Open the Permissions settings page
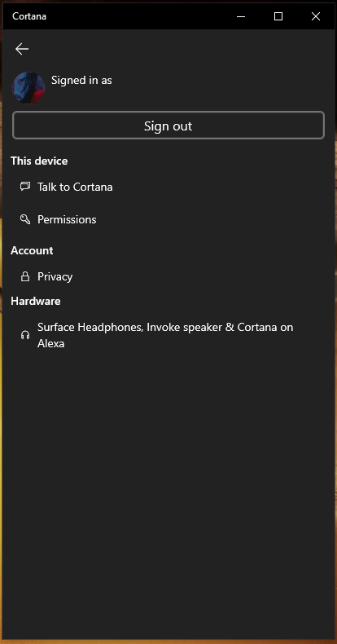 pos(168,219)
